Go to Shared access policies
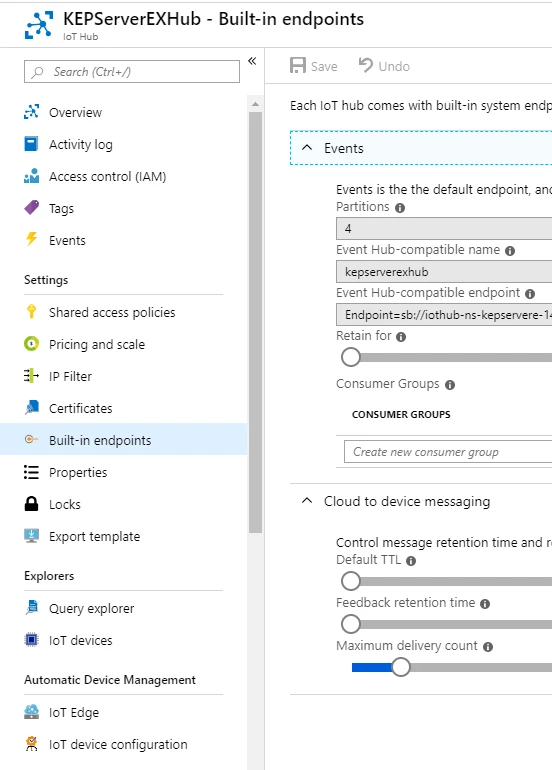The image size is (552, 770). pos(112,312)
